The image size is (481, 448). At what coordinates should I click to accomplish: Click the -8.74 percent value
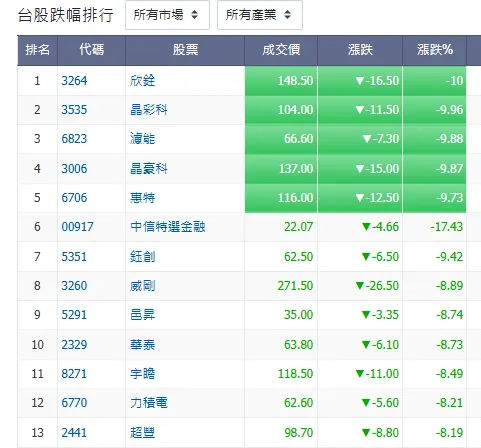tap(450, 315)
